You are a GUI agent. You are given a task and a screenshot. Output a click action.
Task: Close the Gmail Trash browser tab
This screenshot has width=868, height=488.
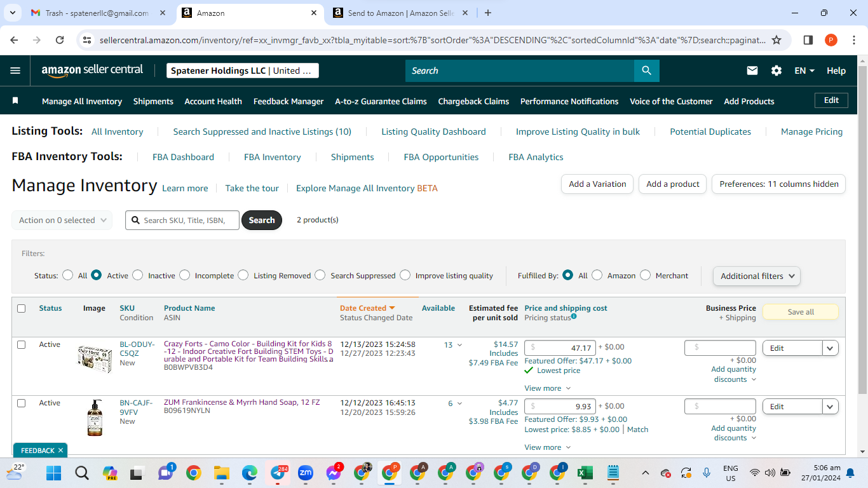coord(161,13)
